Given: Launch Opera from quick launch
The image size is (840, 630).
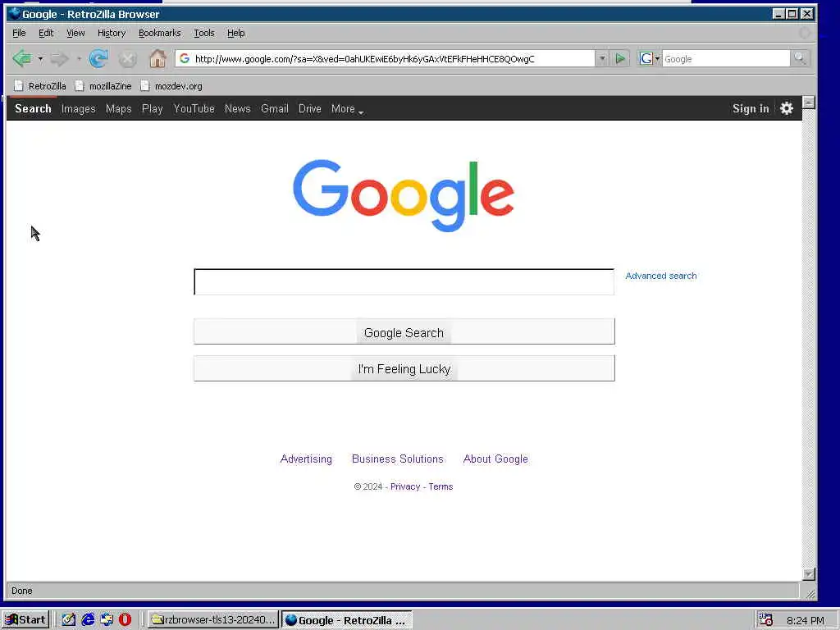Looking at the screenshot, I should click(125, 620).
